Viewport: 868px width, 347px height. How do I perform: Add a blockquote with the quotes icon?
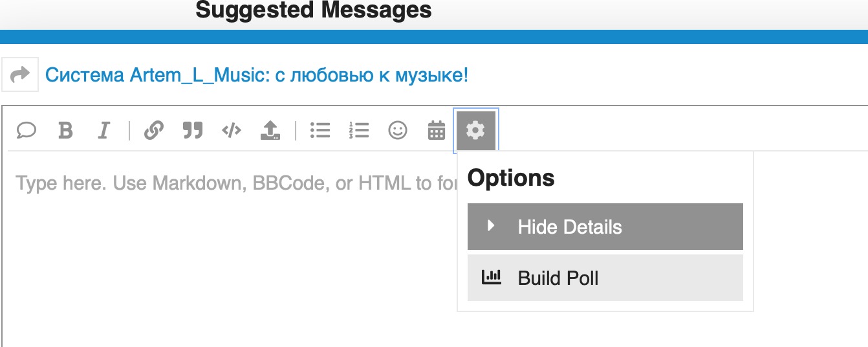click(x=192, y=131)
